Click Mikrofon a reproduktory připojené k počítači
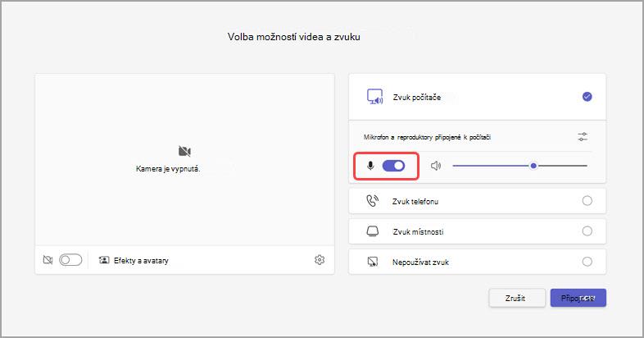 click(427, 137)
